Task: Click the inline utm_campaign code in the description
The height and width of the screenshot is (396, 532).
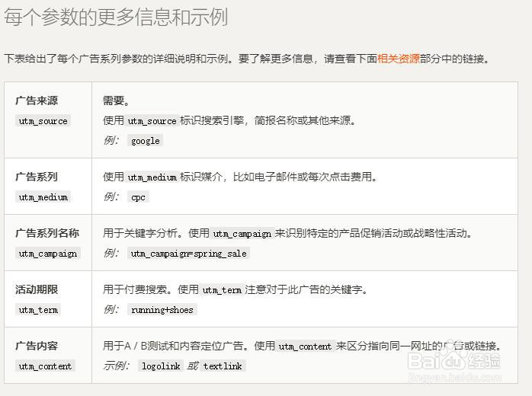Action: tap(242, 233)
